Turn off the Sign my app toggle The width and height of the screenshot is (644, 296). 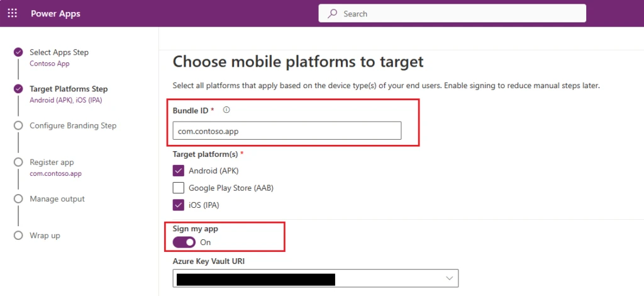tap(184, 242)
